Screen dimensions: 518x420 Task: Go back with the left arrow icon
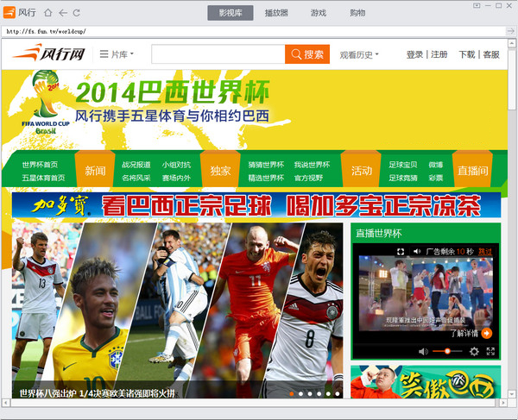click(x=63, y=13)
